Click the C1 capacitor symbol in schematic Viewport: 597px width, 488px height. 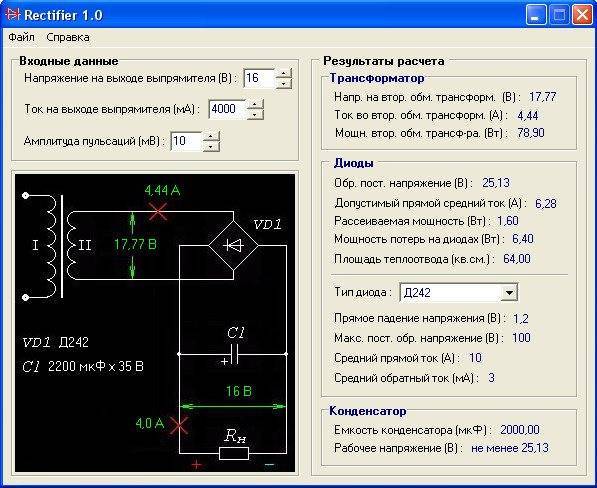point(234,354)
